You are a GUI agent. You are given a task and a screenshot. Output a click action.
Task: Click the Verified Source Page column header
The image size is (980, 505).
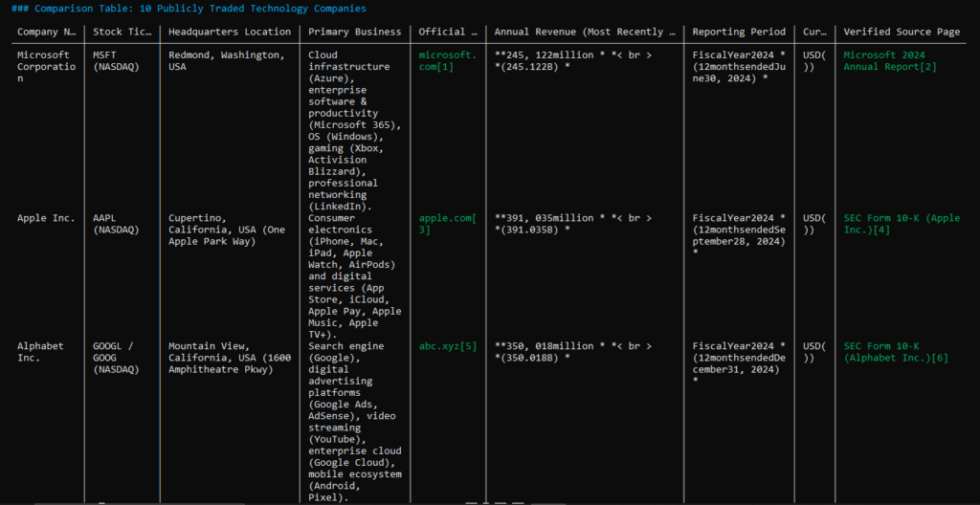point(902,32)
